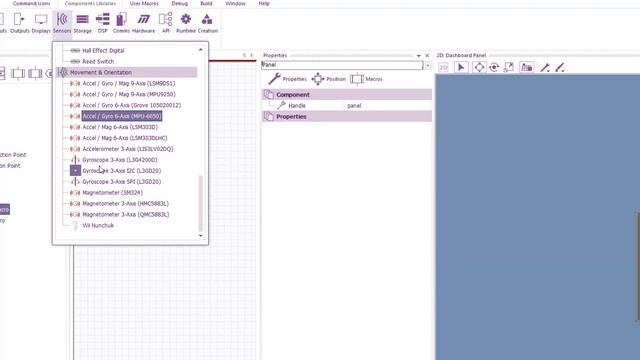The height and width of the screenshot is (360, 640).
Task: Click the first pen tool with dropdown arrow
Action: click(545, 67)
